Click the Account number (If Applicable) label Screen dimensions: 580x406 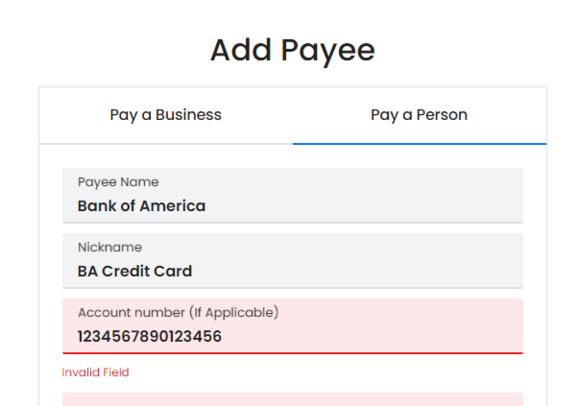click(178, 313)
